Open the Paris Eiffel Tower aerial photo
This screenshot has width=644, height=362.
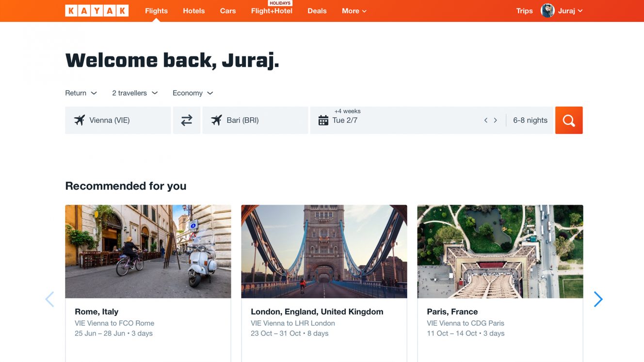500,252
